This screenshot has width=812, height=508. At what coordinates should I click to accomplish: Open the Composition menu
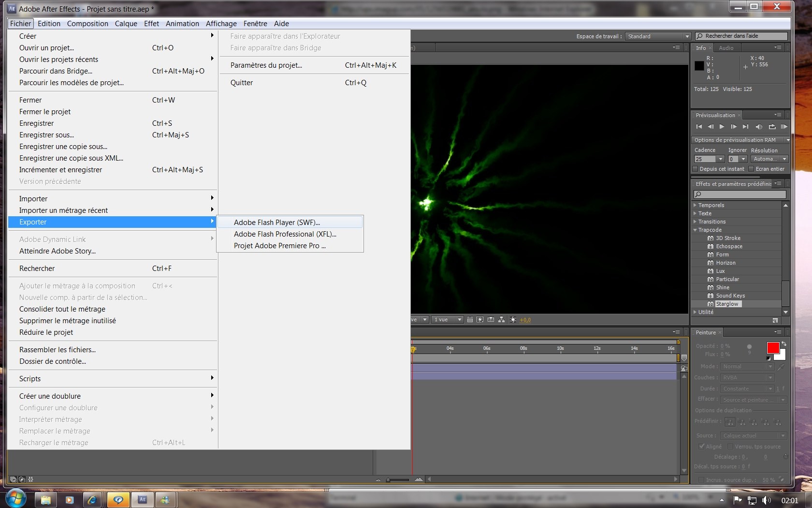click(x=87, y=24)
